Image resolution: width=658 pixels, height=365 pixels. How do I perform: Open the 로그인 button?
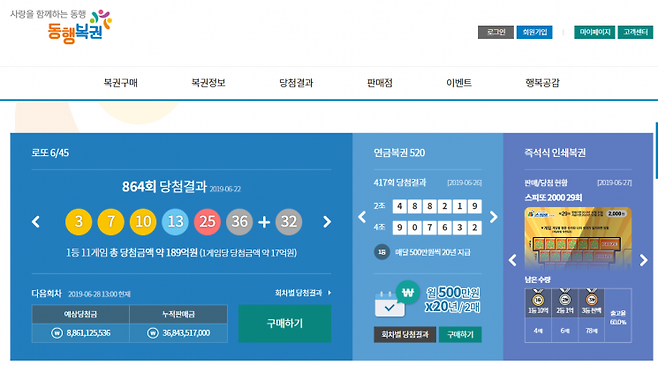496,32
